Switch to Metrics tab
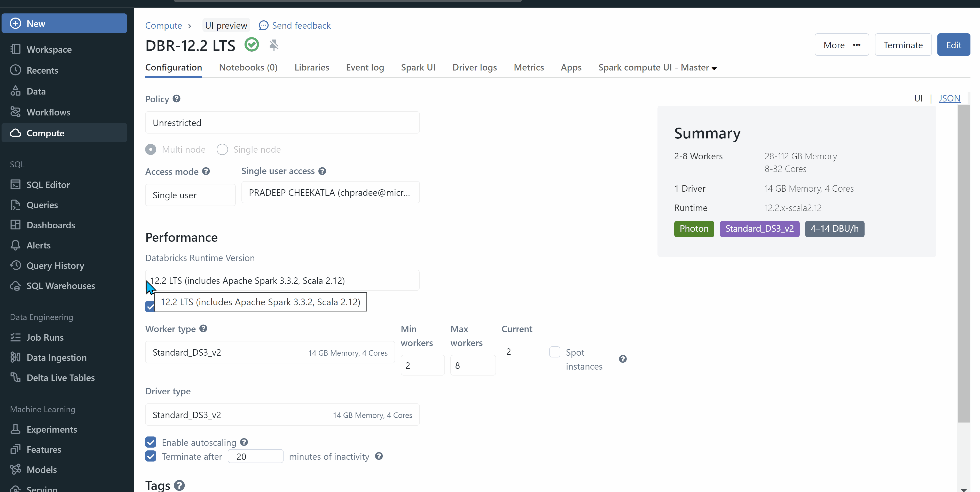Viewport: 980px width, 492px height. coord(529,67)
